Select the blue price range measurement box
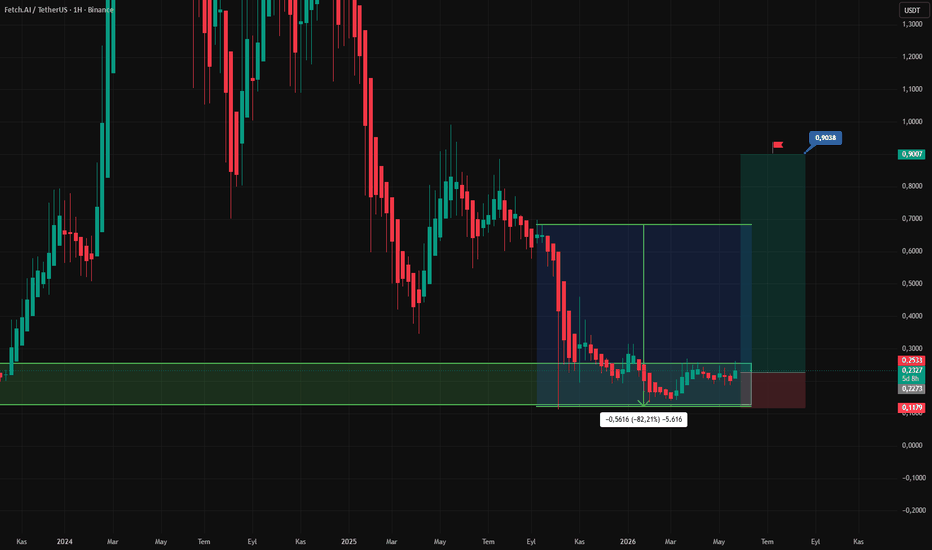Image resolution: width=932 pixels, height=550 pixels. click(x=644, y=315)
